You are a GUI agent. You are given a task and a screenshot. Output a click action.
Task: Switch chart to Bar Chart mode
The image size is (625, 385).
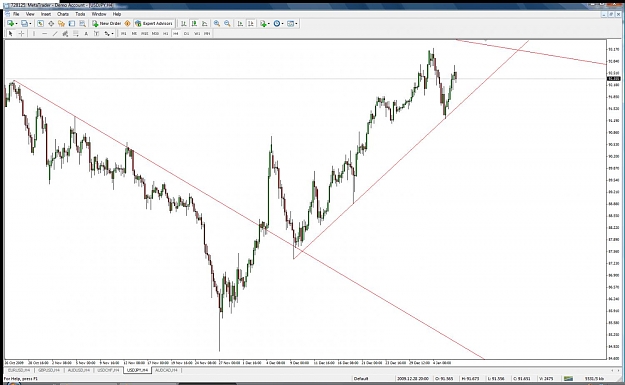[x=184, y=24]
